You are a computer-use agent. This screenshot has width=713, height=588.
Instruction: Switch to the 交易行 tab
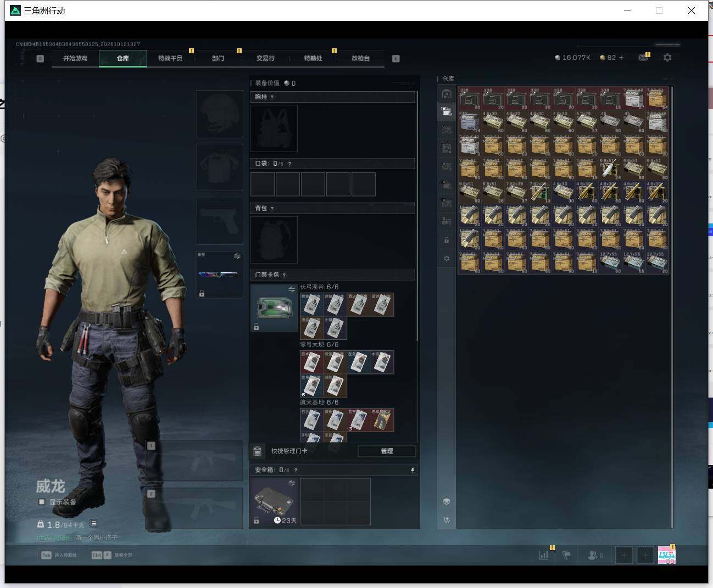click(x=265, y=58)
